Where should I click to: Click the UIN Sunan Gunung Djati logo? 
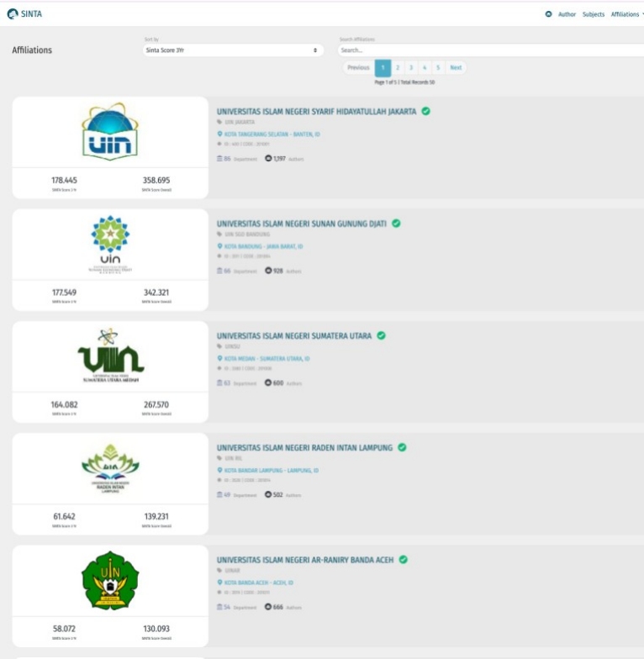pyautogui.click(x=109, y=245)
